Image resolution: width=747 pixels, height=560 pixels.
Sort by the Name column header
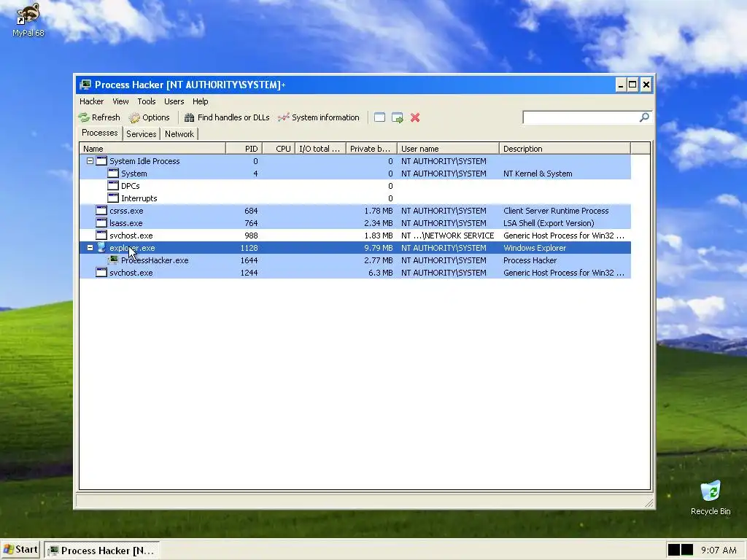pyautogui.click(x=152, y=149)
